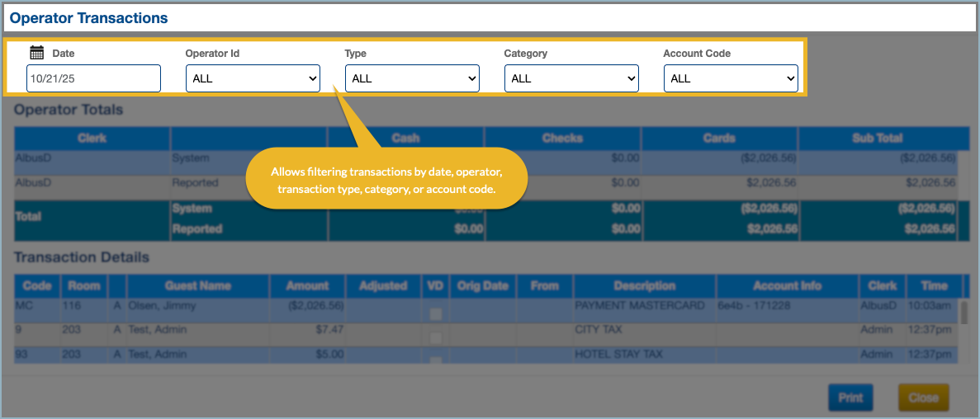Tick VD checkbox for HOTEL STAY TAX

(x=435, y=360)
